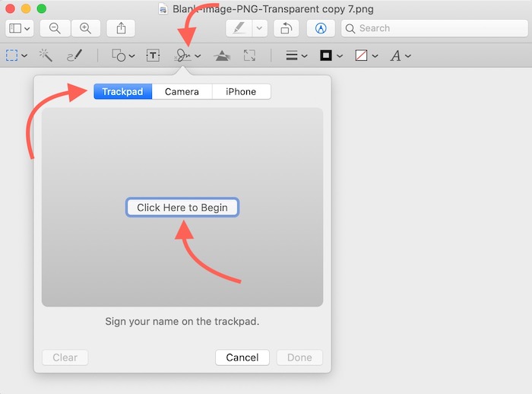Click the Zoom Out magnifier icon

(55, 28)
